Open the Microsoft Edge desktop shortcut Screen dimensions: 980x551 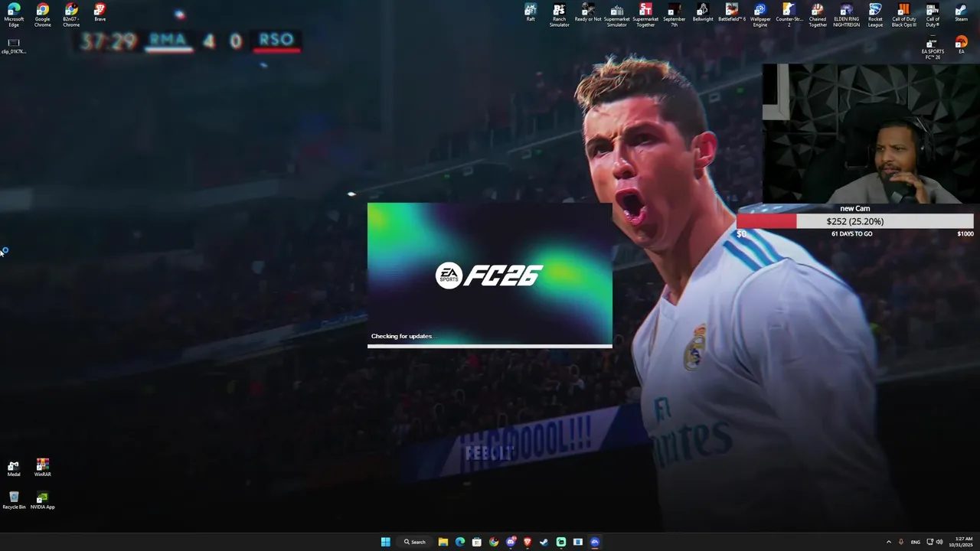14,15
